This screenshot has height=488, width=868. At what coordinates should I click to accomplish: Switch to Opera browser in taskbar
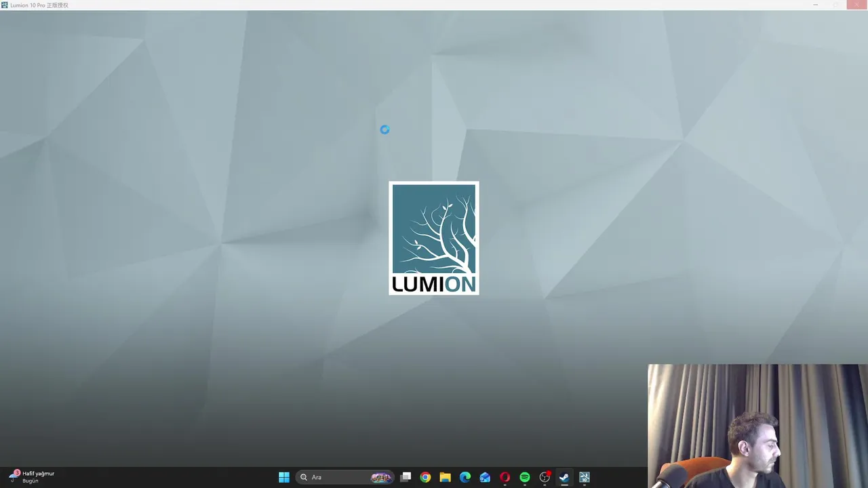coord(505,477)
